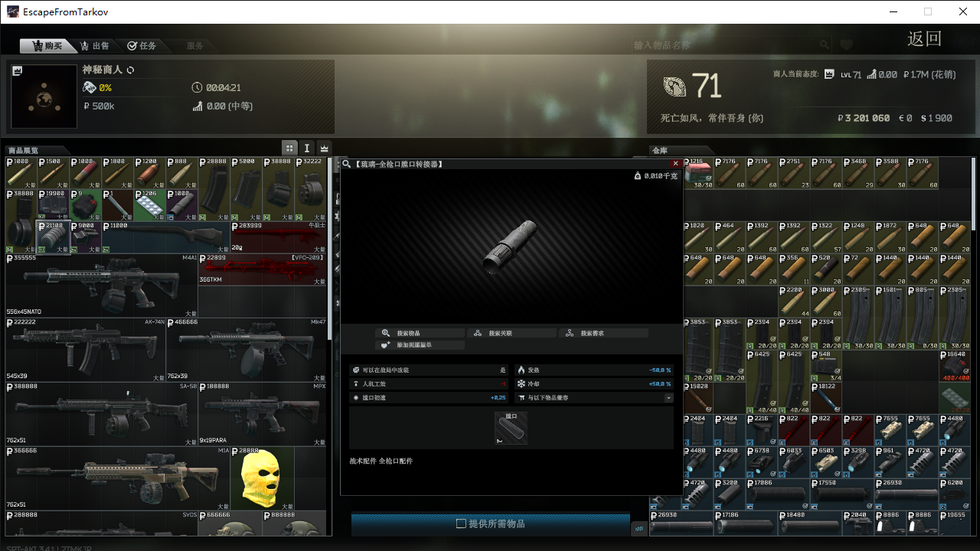Click the 返回 (Back) button
980x551 pixels.
[x=924, y=39]
